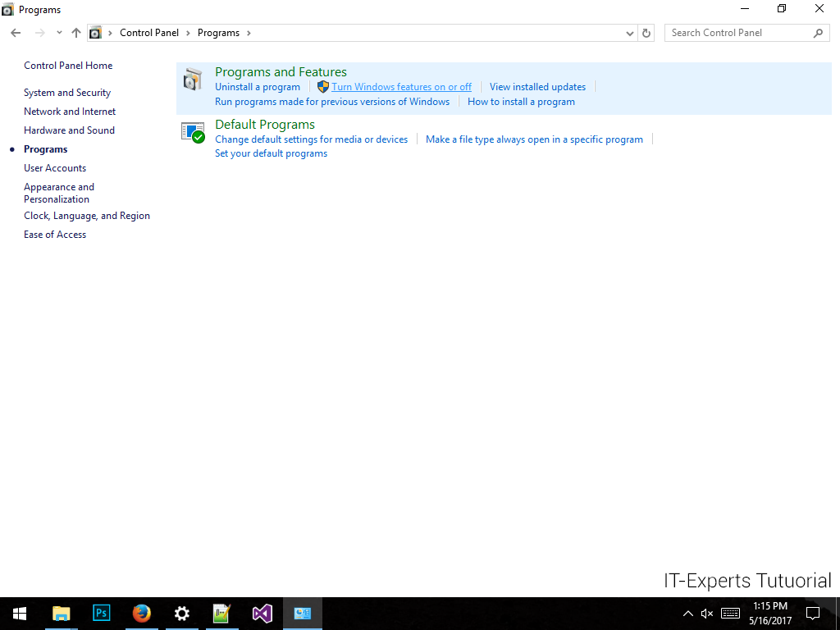Image resolution: width=840 pixels, height=630 pixels.
Task: Toggle the muted volume icon in tray
Action: pyautogui.click(x=707, y=614)
